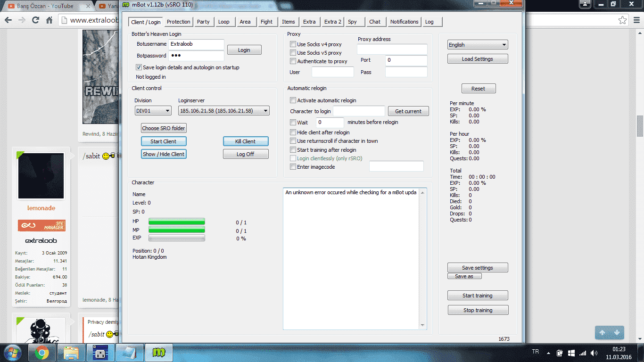Open the Extra tab

309,22
